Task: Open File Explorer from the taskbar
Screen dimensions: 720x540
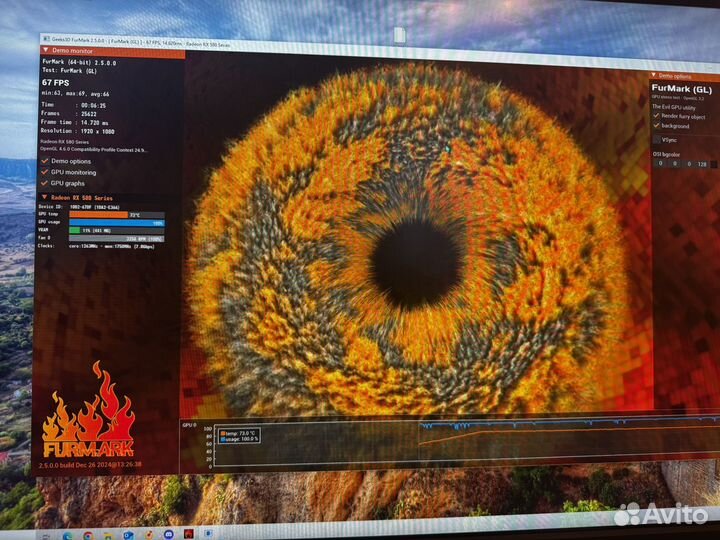Action: pos(108,535)
